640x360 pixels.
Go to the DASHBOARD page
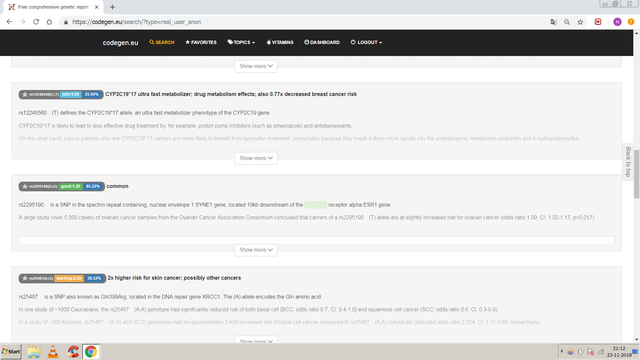click(322, 42)
